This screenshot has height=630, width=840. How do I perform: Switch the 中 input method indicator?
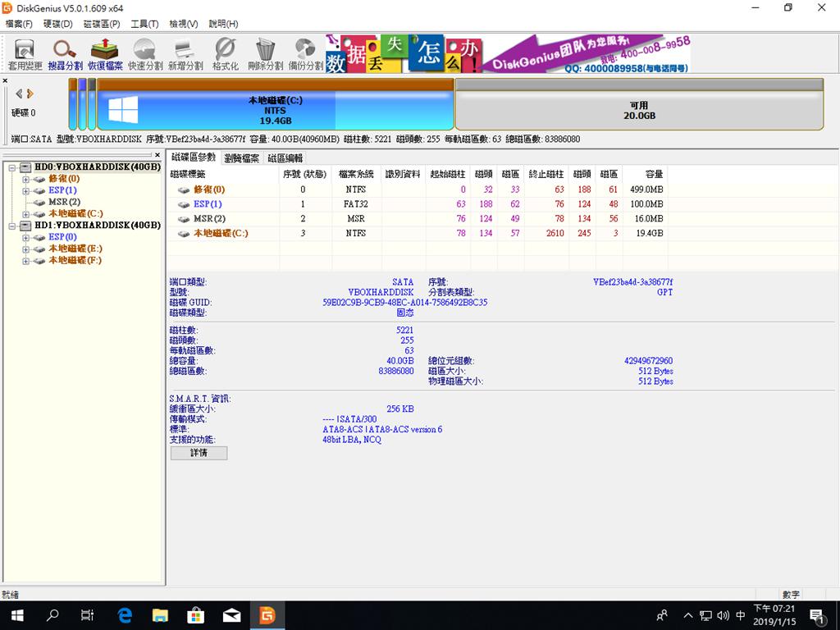pos(741,615)
